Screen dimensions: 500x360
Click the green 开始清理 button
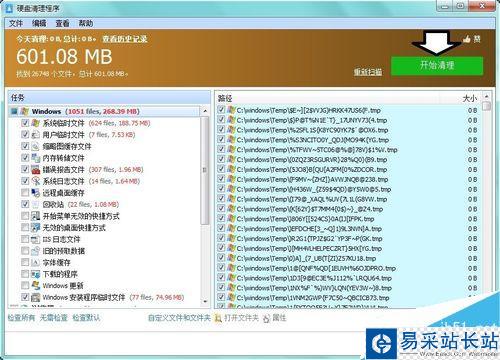point(437,65)
